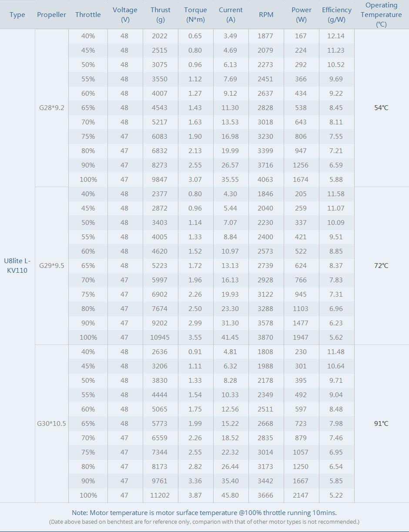Click the Propeller column header

(x=52, y=15)
